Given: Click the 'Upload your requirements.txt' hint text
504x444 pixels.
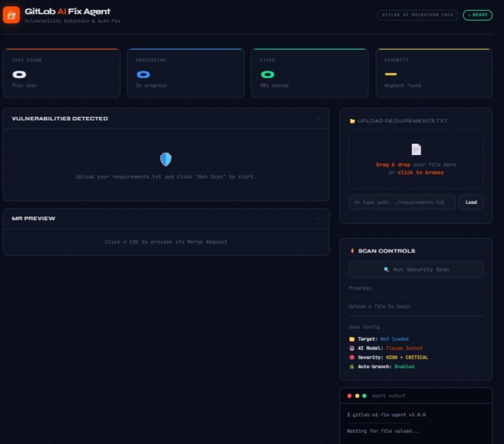Looking at the screenshot, I should pos(166,177).
